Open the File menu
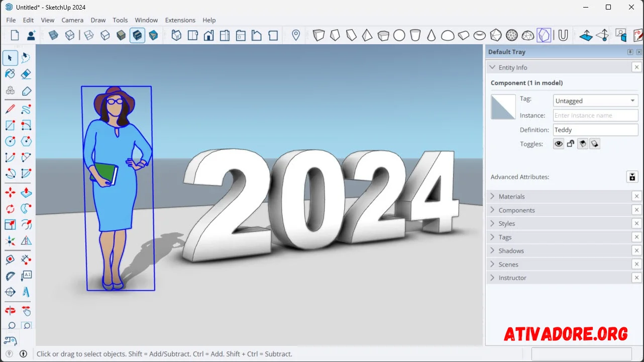 pos(11,20)
